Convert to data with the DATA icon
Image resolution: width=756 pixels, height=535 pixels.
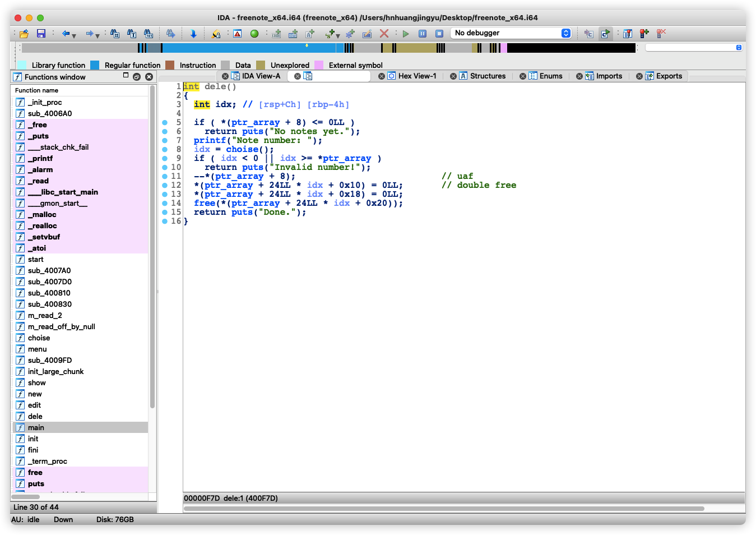[293, 34]
